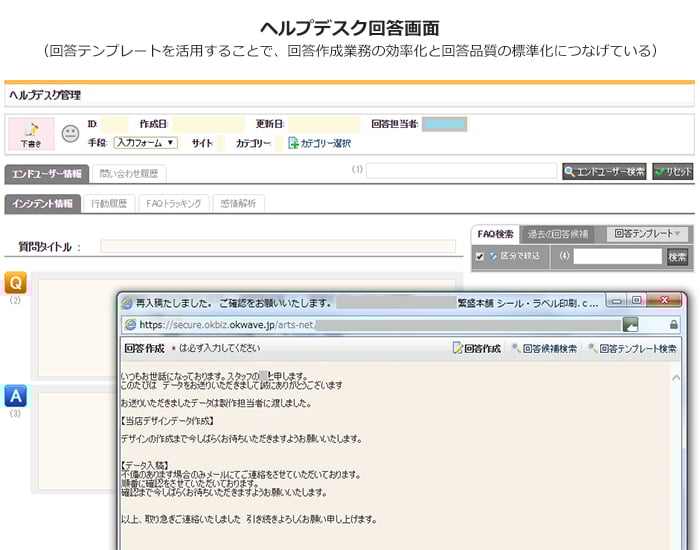Image resolution: width=700 pixels, height=550 pixels.
Task: Open the FAQトラッキング tab
Action: (174, 204)
